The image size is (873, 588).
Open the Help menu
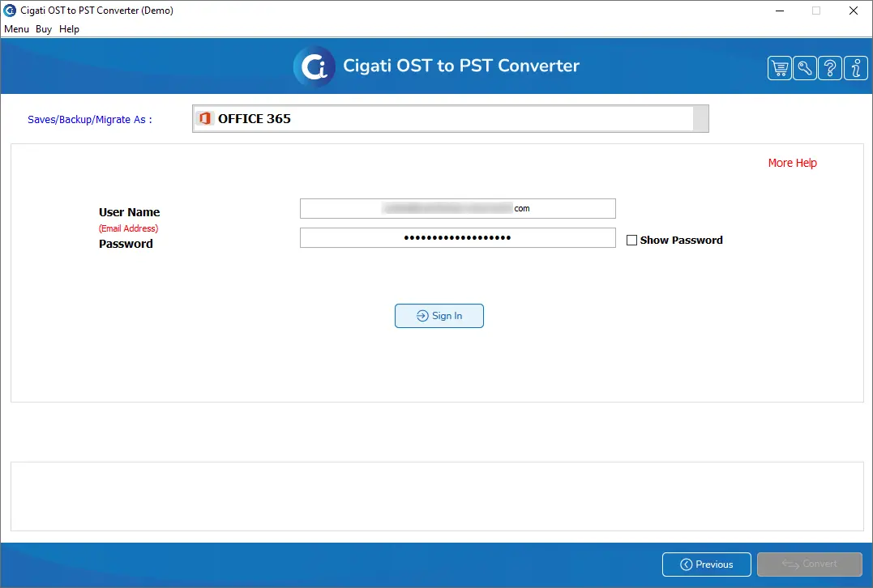coord(69,29)
